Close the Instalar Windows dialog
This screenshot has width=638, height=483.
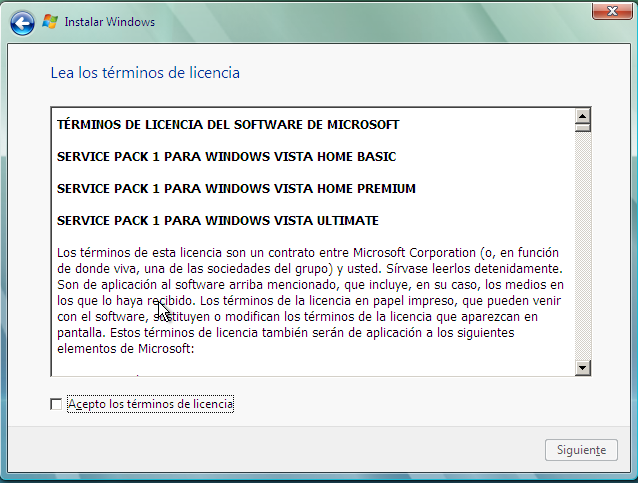pos(612,11)
